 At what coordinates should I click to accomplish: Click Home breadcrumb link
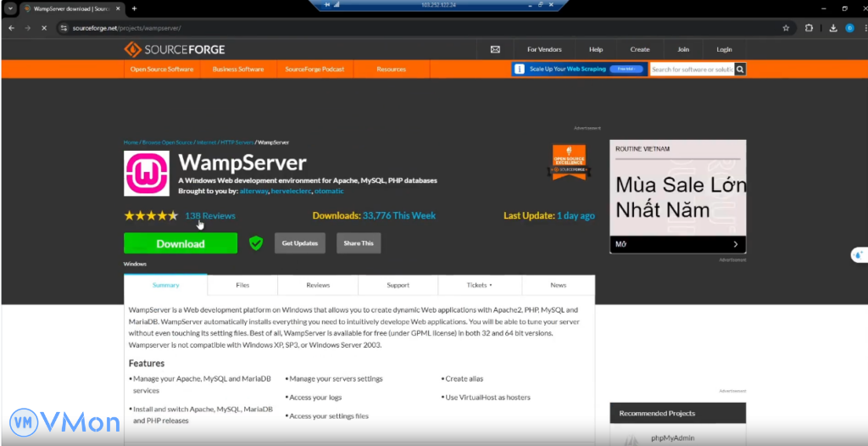[131, 142]
